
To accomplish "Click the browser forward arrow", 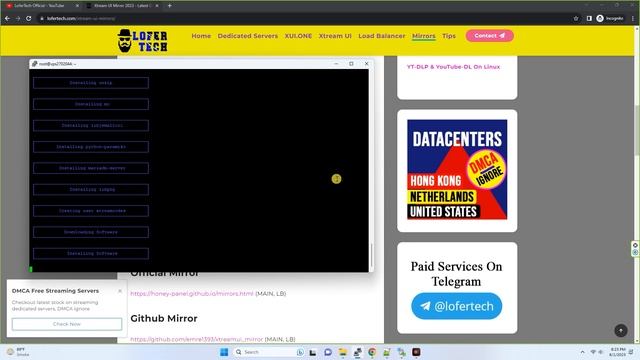I will click(18, 18).
